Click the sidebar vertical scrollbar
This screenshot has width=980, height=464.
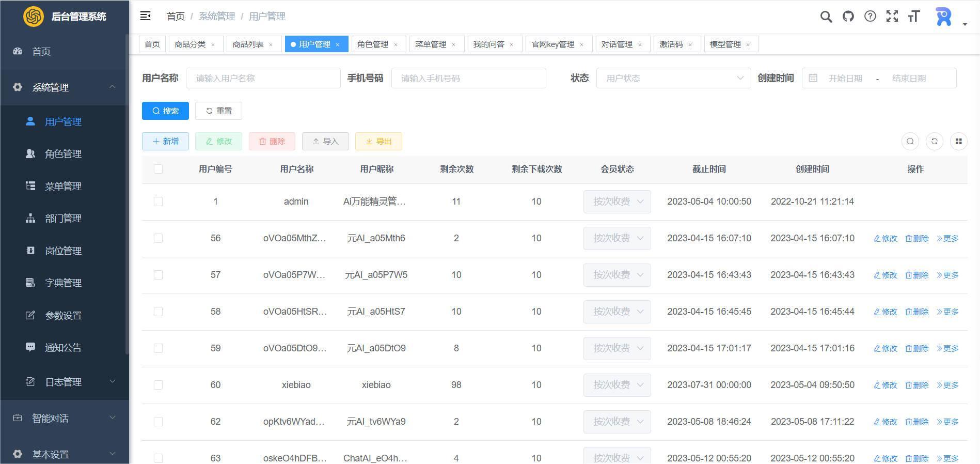(x=127, y=194)
